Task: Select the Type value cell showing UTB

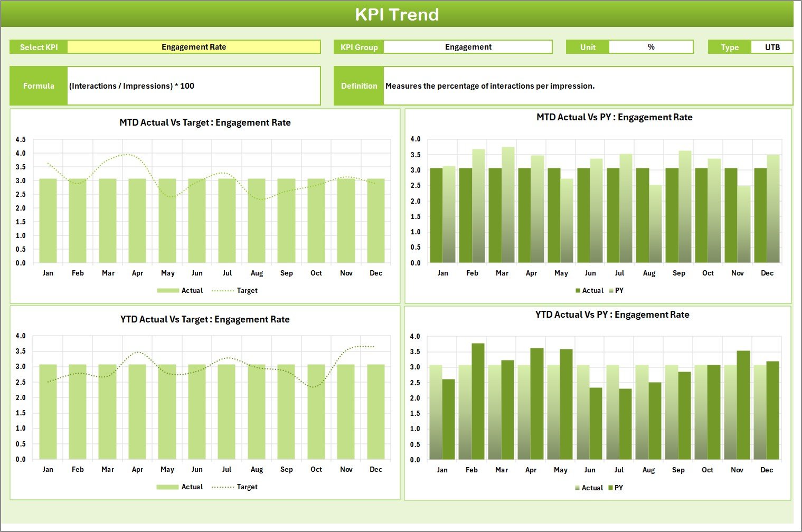Action: (x=772, y=47)
